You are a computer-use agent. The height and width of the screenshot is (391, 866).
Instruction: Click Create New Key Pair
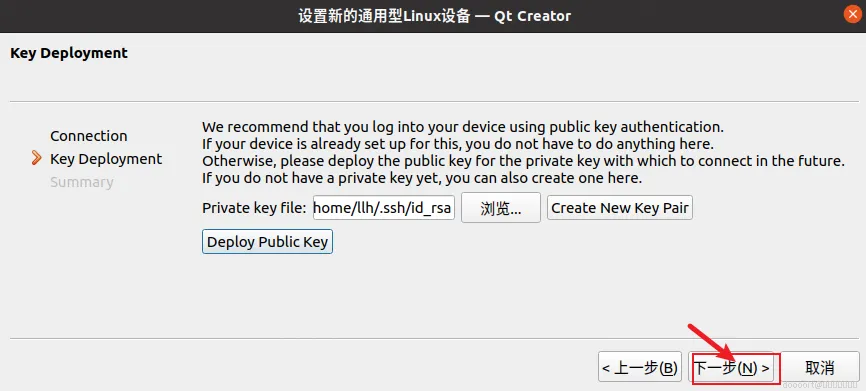[x=620, y=208]
